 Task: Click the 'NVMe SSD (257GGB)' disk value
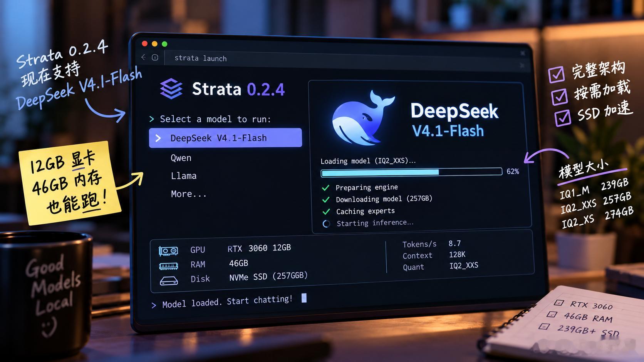pos(268,277)
